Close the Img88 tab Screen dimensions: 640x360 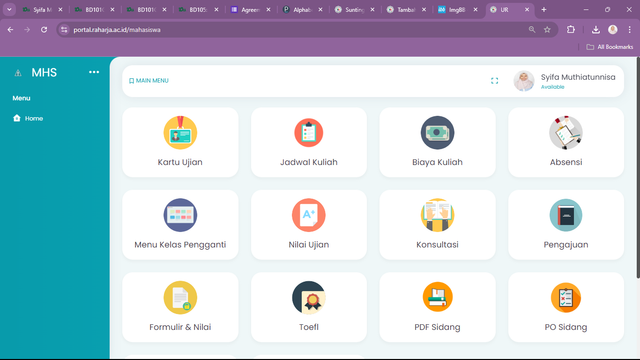coord(475,9)
